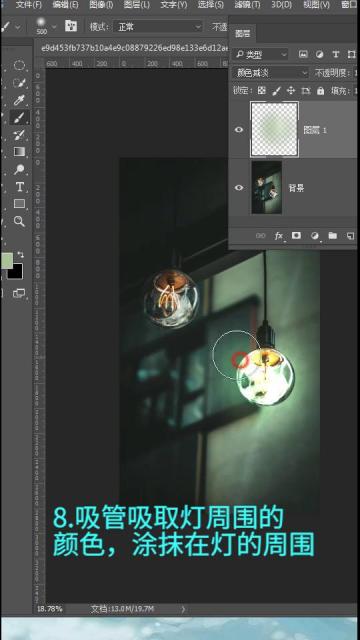Viewport: 360px width, 640px height.
Task: Select the Brush tool in toolbar
Action: (19, 117)
